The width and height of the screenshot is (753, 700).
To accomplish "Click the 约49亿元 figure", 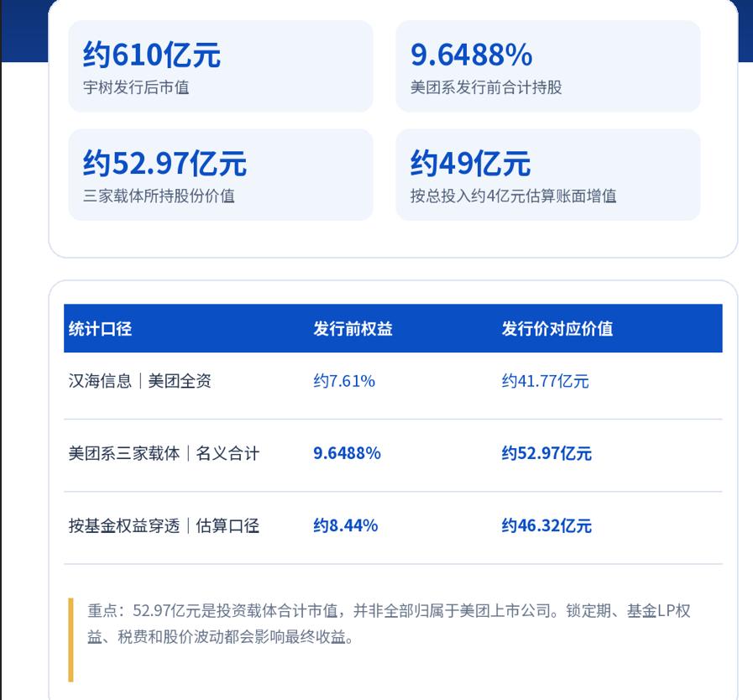I will coord(470,163).
